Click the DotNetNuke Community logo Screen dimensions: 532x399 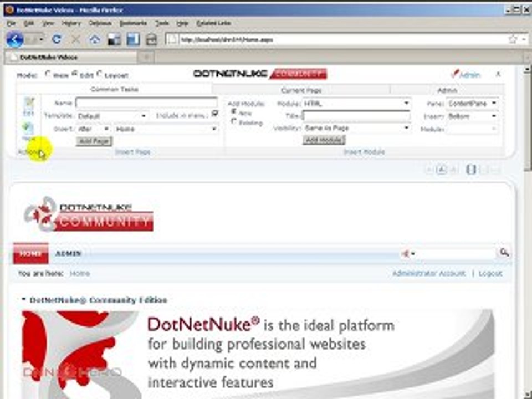click(88, 214)
